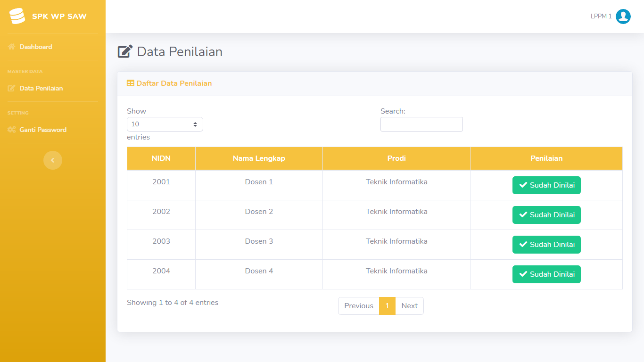
Task: Open the LPPM 1 user menu
Action: click(x=601, y=16)
